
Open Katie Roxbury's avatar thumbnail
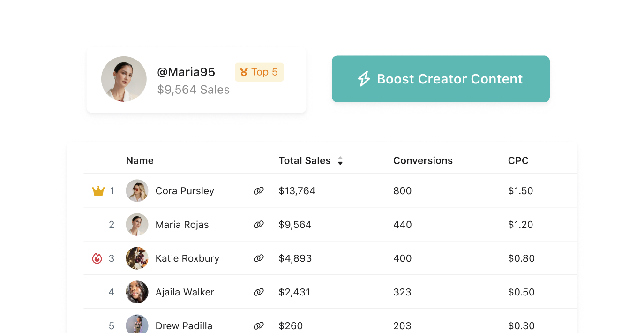[137, 258]
